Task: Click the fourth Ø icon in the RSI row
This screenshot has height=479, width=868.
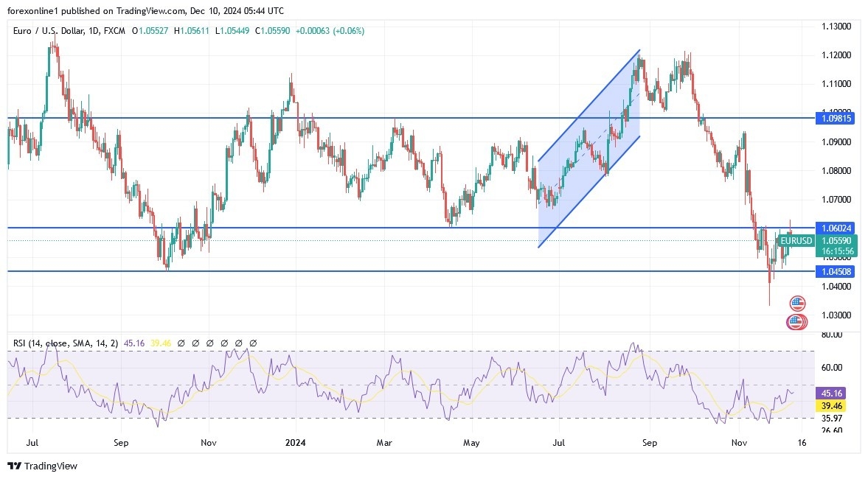Action: [x=224, y=342]
